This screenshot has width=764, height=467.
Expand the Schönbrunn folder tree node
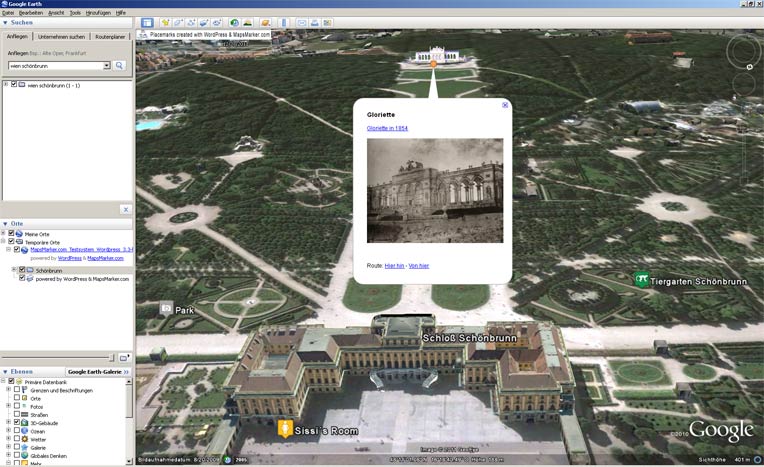(14, 270)
